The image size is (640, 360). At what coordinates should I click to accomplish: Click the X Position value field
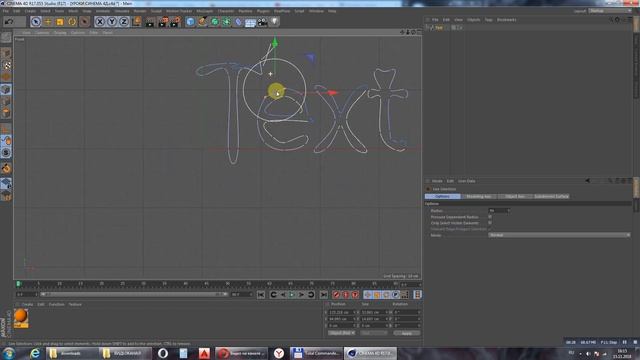341,312
